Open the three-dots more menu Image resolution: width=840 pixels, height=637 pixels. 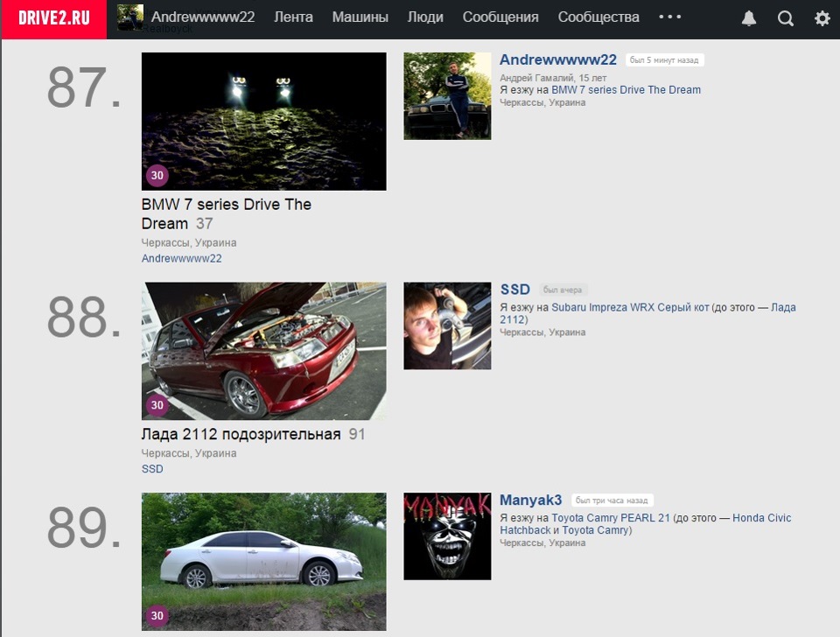coord(669,17)
